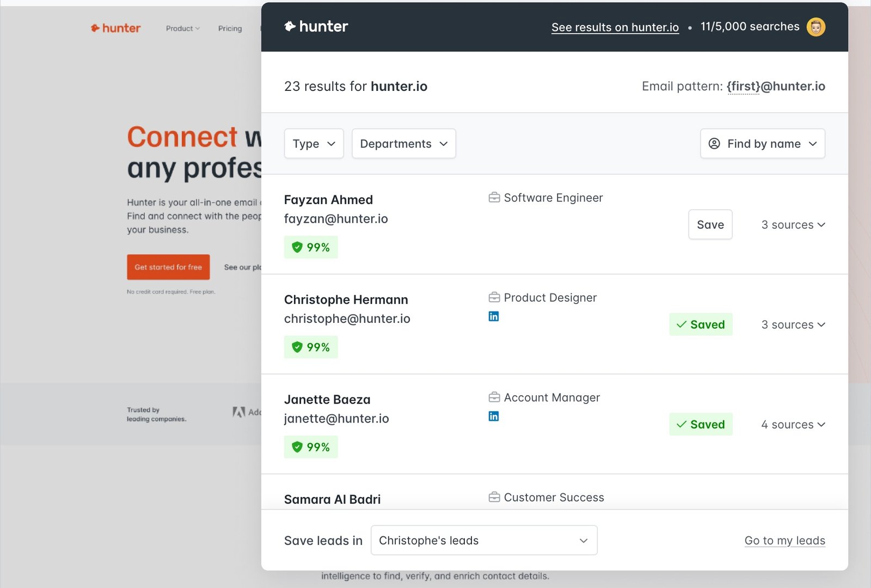
Task: Expand the Save leads in list selector
Action: pyautogui.click(x=483, y=540)
